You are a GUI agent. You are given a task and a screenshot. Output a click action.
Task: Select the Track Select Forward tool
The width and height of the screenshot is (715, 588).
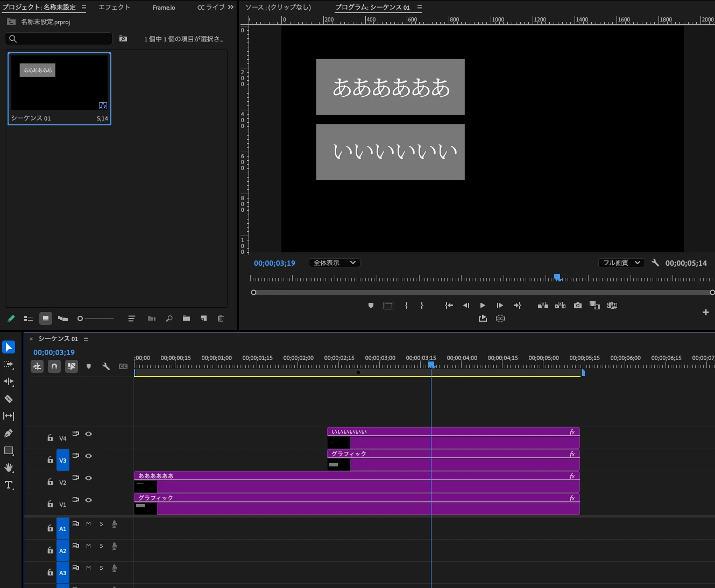pyautogui.click(x=9, y=364)
